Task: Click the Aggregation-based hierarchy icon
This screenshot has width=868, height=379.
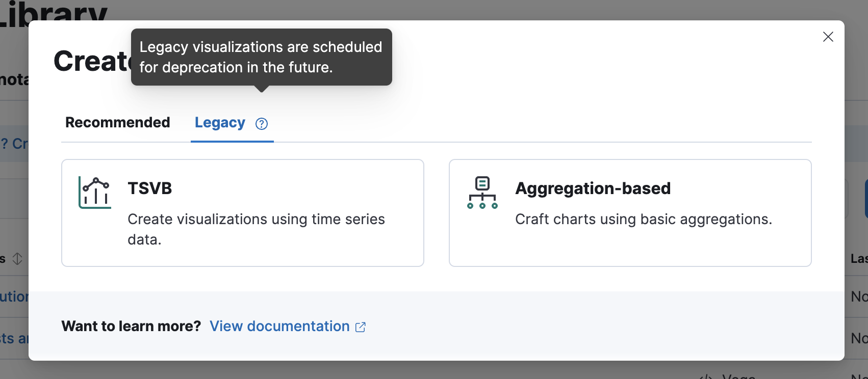Action: [x=482, y=193]
